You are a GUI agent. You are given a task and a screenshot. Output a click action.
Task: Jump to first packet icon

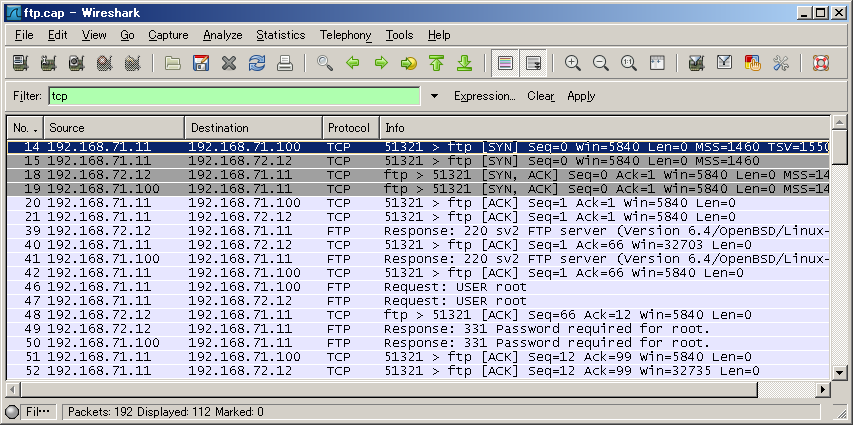point(436,63)
